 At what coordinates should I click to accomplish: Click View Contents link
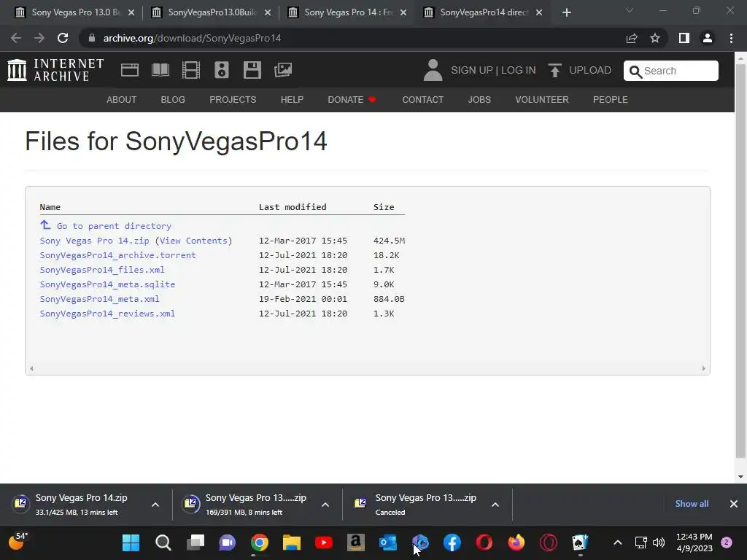(x=193, y=241)
